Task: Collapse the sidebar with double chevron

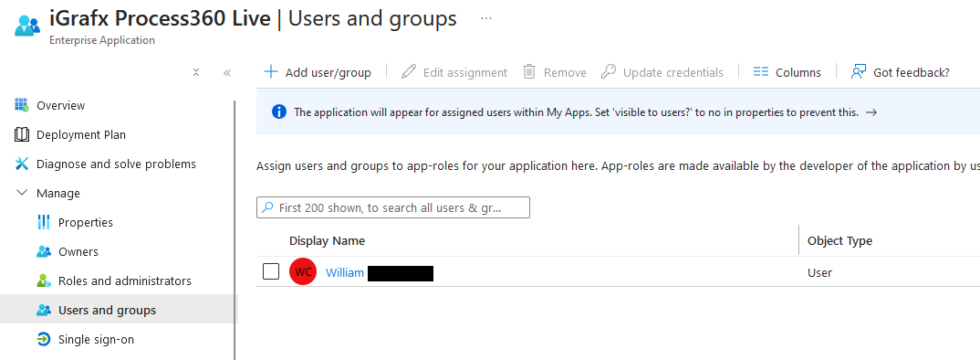Action: click(x=227, y=72)
